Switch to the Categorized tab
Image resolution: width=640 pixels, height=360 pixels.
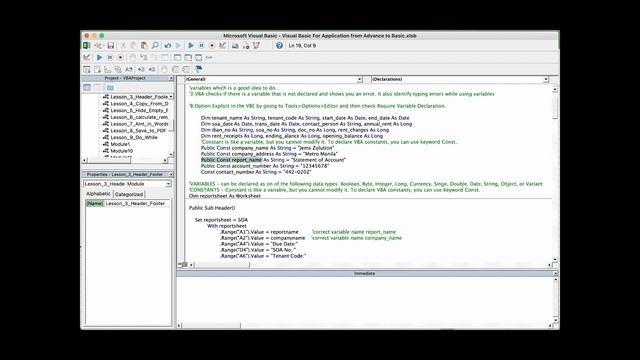tap(129, 194)
